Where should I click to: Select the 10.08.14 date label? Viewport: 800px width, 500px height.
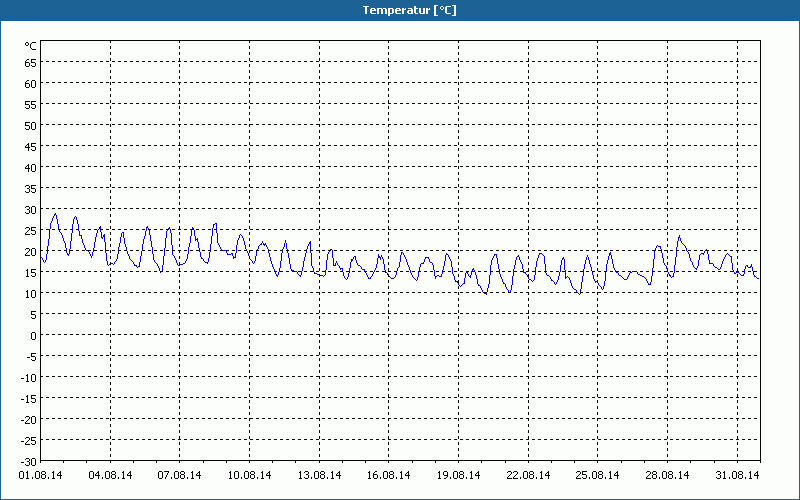click(250, 476)
